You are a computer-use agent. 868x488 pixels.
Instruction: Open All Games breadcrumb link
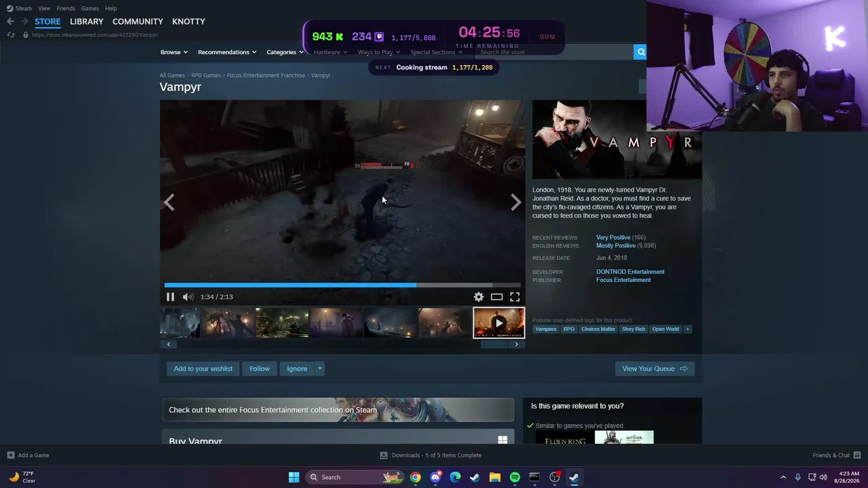coord(172,75)
